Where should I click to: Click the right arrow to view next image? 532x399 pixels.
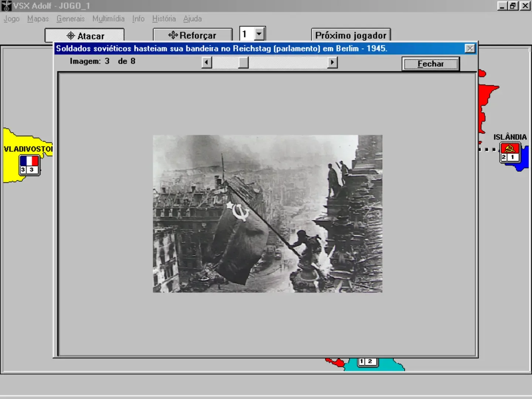tap(332, 62)
